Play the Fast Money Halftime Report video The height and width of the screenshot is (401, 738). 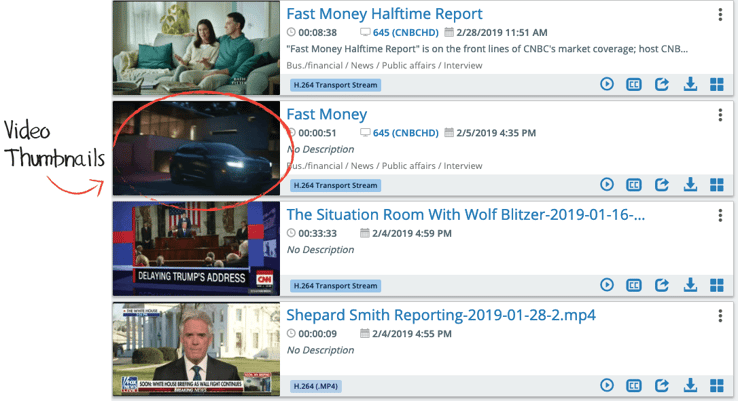(607, 85)
